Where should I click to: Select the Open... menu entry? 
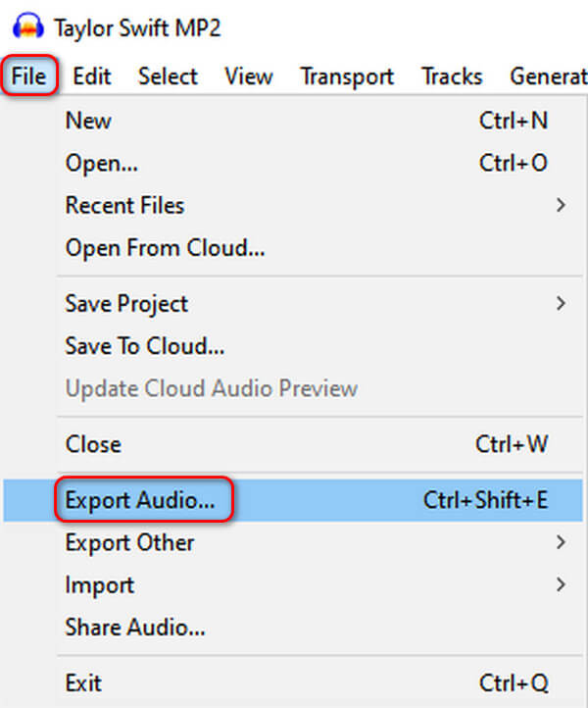[x=101, y=163]
